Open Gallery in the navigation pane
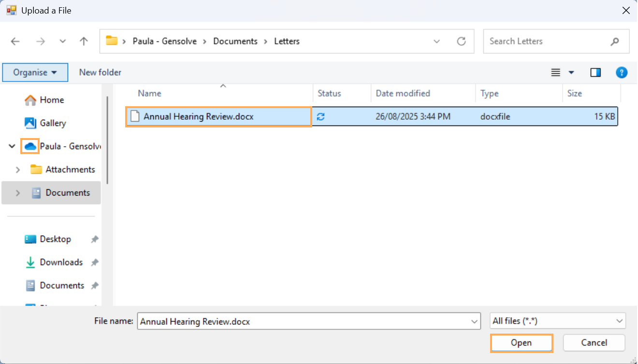 coord(52,123)
